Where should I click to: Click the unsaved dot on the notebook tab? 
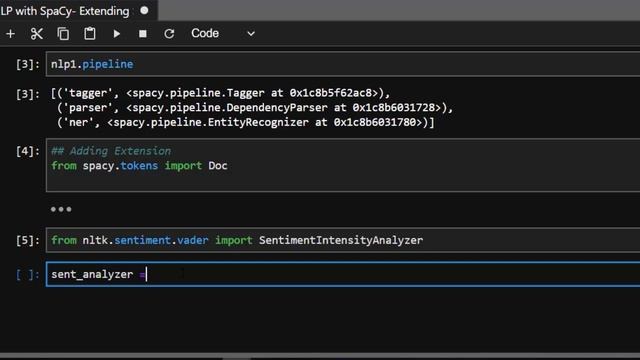tap(144, 11)
